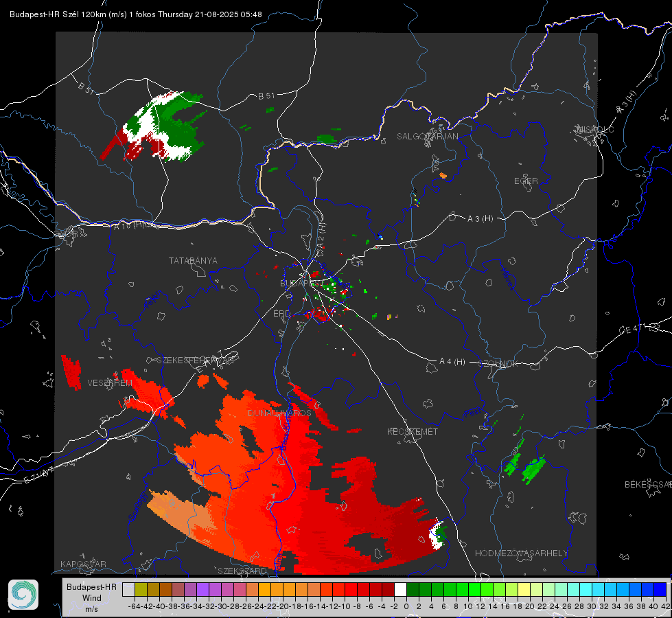Image resolution: width=672 pixels, height=618 pixels.
Task: Click the white swatch in the wind legend
Action: coord(400,589)
